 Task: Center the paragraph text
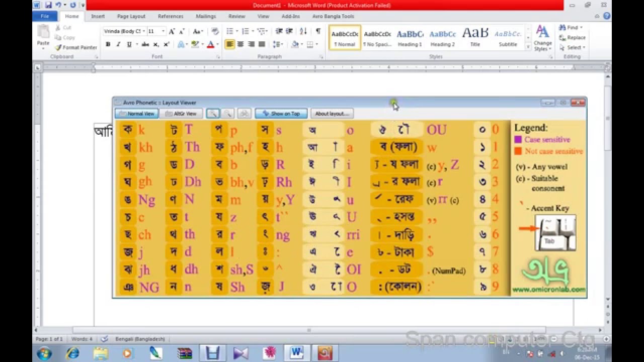(240, 44)
